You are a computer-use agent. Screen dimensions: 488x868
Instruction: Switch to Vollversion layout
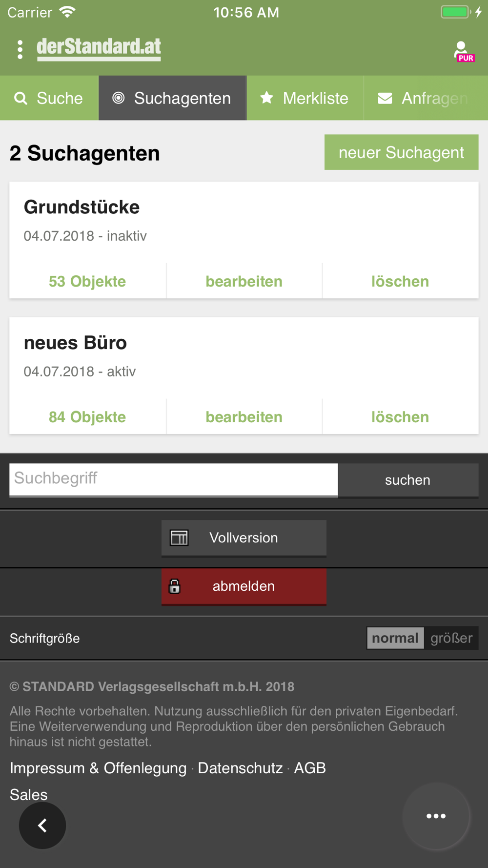(244, 538)
